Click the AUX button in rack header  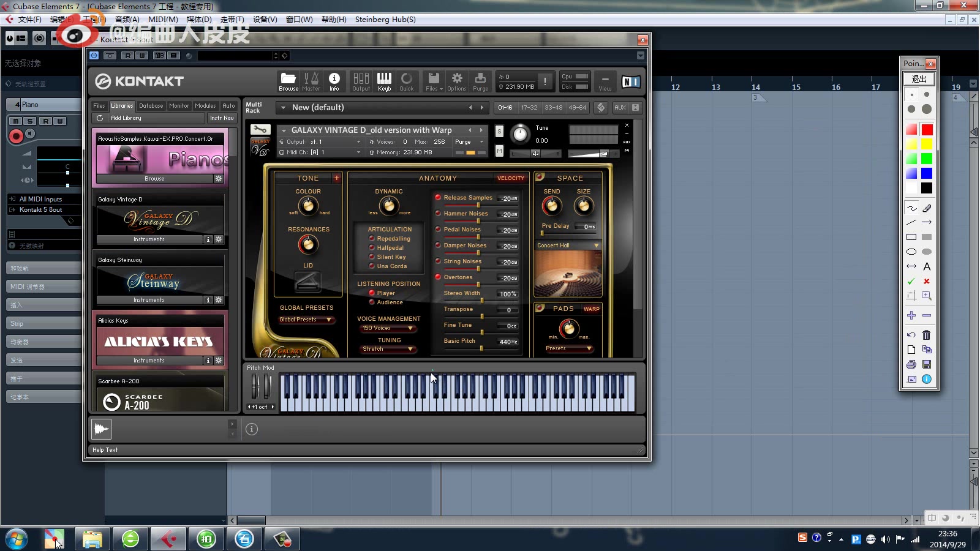[x=620, y=108]
